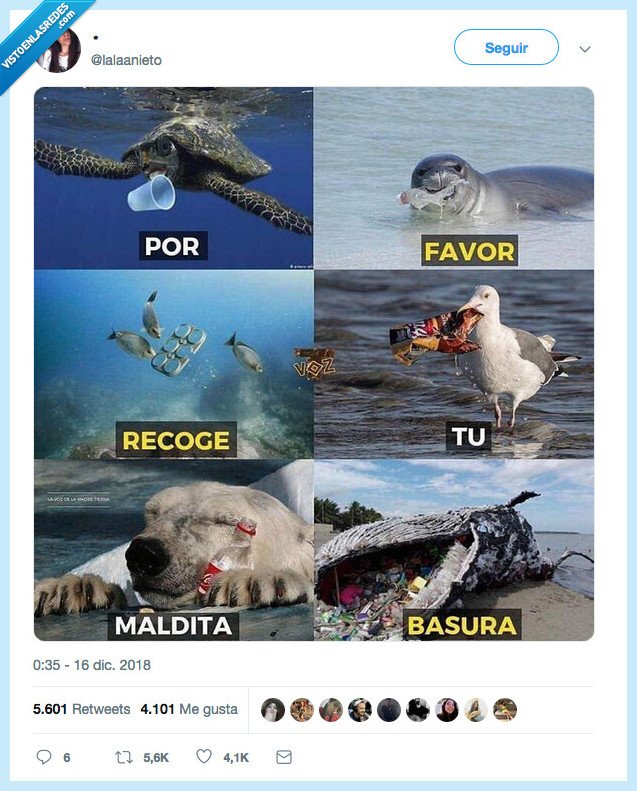637x791 pixels.
Task: Open the turtle POR image
Action: click(x=173, y=178)
